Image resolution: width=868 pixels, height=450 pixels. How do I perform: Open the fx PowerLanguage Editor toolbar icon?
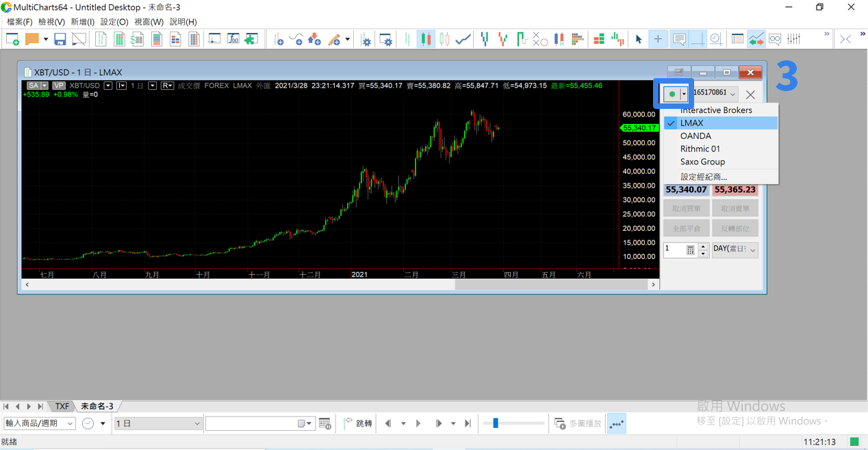[233, 40]
